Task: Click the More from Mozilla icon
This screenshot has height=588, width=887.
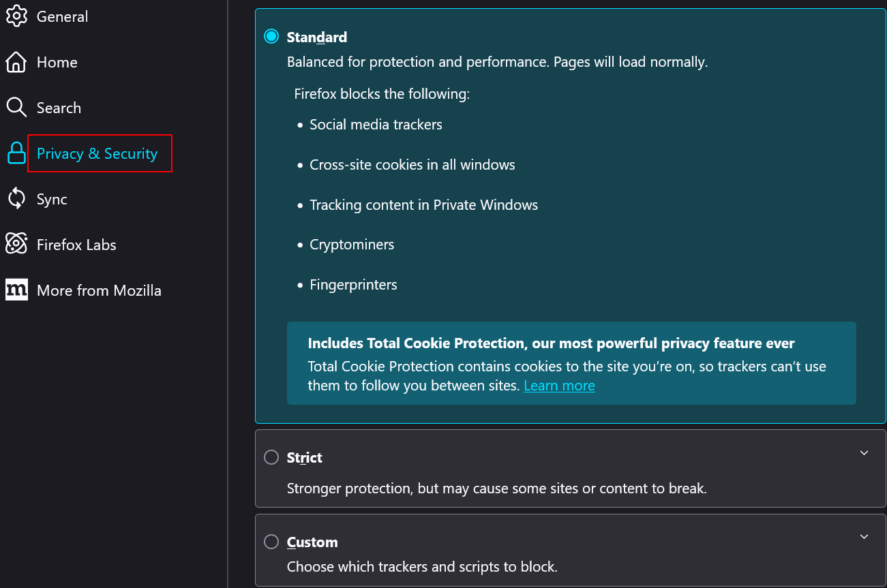Action: (x=16, y=290)
